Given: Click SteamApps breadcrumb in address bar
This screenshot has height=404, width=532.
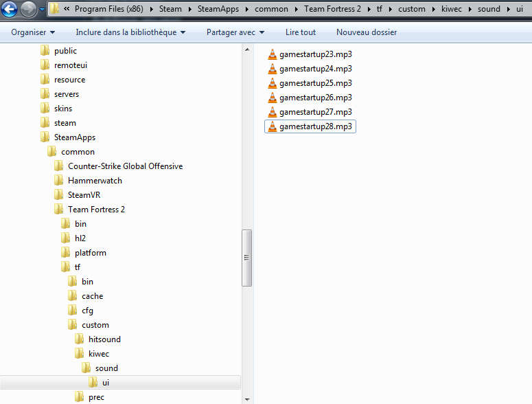Looking at the screenshot, I should click(218, 9).
